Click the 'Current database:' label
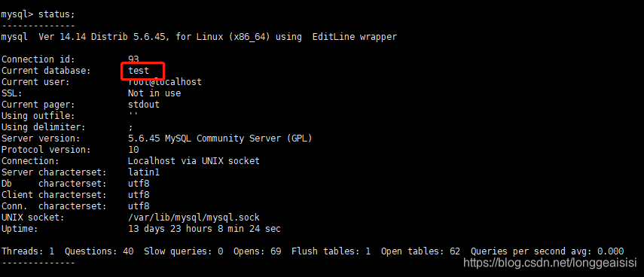Viewport: 644px width, 277px height. 46,71
